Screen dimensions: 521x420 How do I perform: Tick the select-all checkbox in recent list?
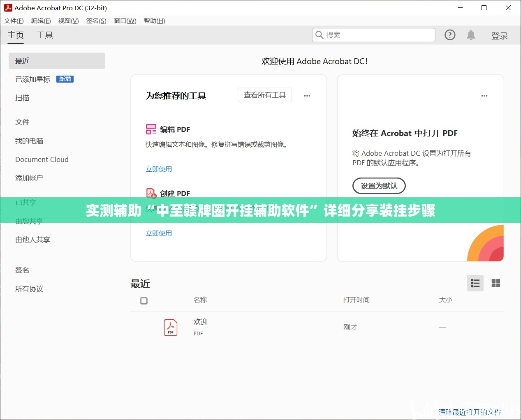tap(144, 301)
